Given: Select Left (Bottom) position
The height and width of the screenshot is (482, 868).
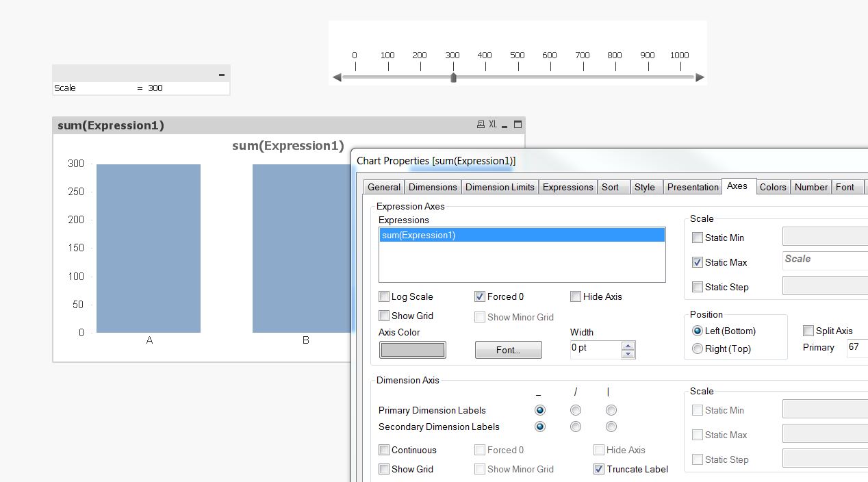Looking at the screenshot, I should [x=698, y=331].
